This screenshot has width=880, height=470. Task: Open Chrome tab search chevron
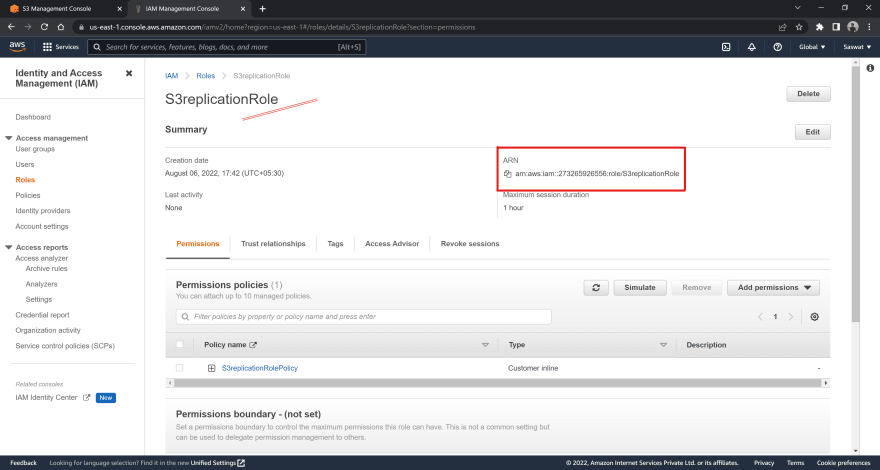click(798, 8)
